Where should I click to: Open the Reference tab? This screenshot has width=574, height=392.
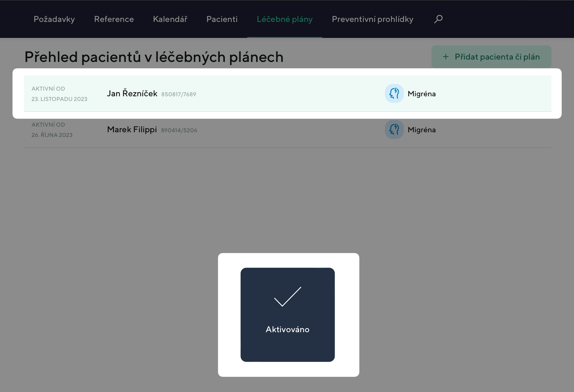click(x=114, y=19)
